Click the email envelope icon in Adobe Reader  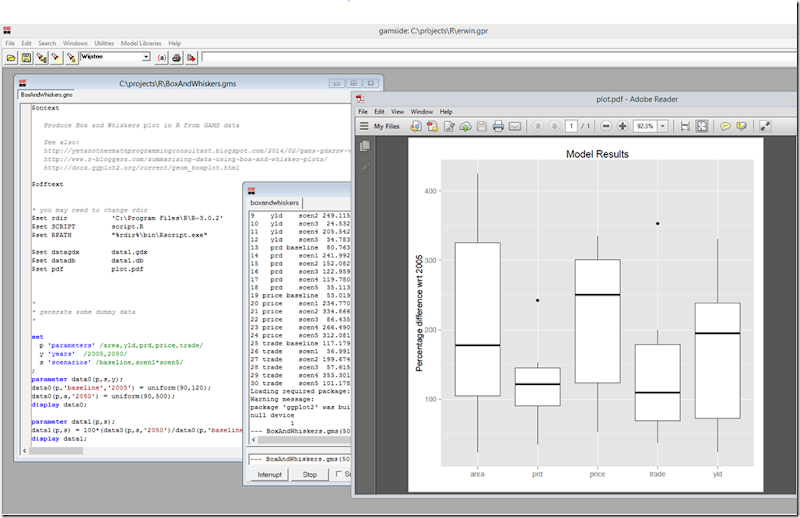pyautogui.click(x=515, y=126)
